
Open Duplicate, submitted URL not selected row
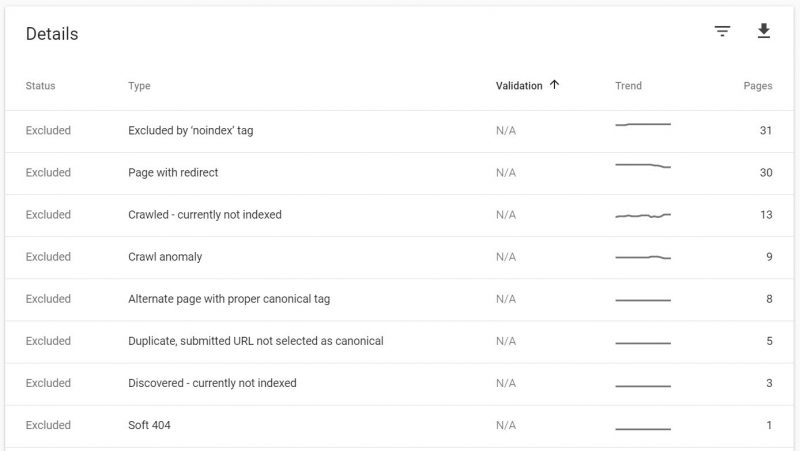pyautogui.click(x=399, y=341)
